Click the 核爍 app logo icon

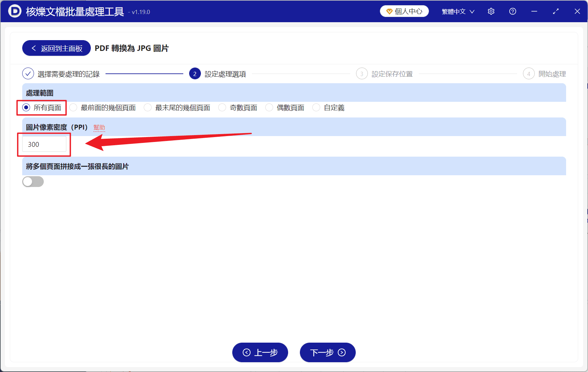pyautogui.click(x=14, y=11)
